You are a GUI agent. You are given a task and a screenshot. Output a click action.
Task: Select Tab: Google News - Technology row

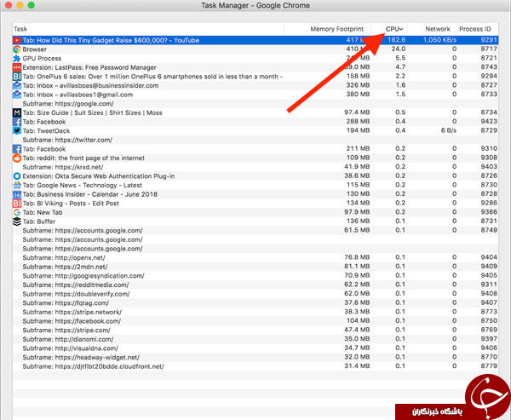click(x=255, y=185)
